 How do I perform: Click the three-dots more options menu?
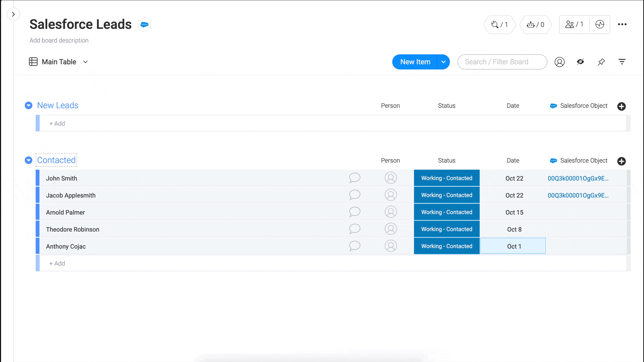tap(622, 24)
